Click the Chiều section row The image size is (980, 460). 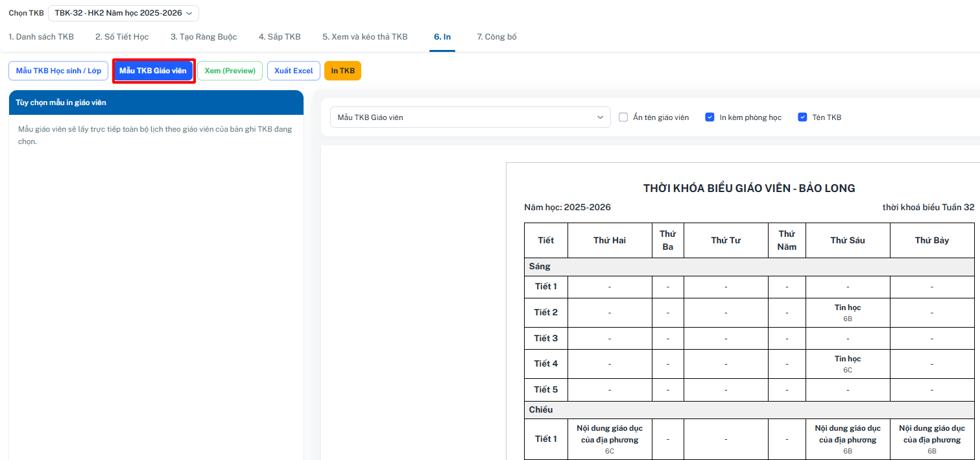pos(749,410)
